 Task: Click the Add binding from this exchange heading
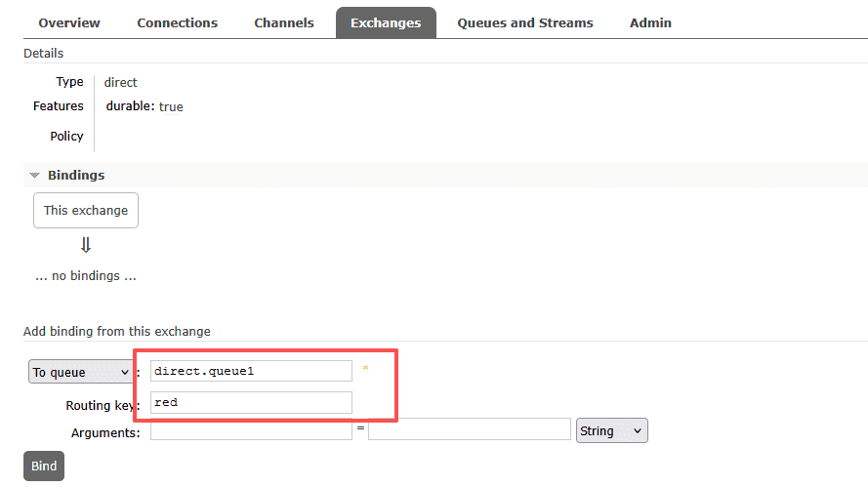tap(117, 331)
